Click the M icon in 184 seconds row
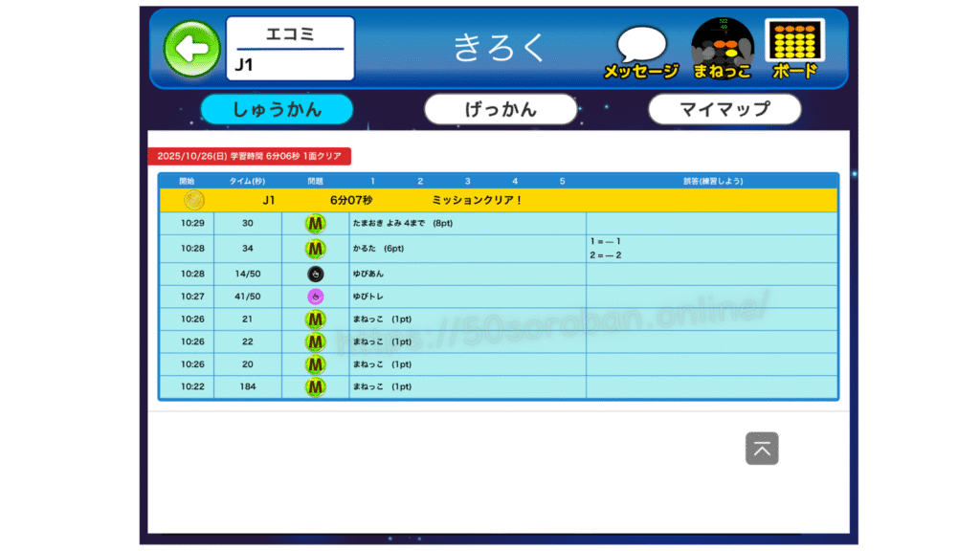980x551 pixels. coord(315,386)
